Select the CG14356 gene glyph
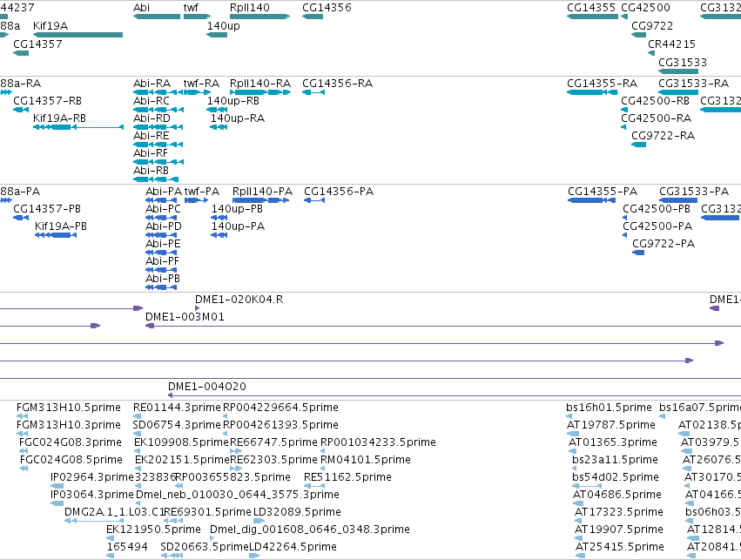Image resolution: width=741 pixels, height=560 pixels. [313, 17]
